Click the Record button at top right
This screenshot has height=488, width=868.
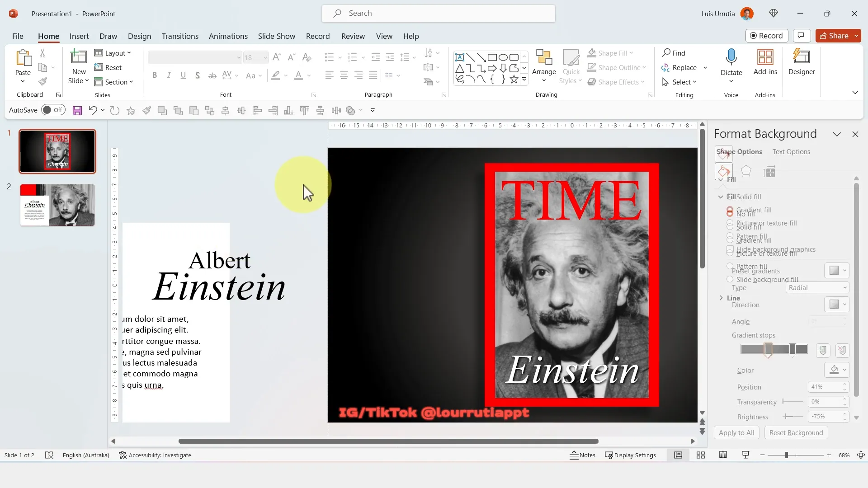[767, 36]
